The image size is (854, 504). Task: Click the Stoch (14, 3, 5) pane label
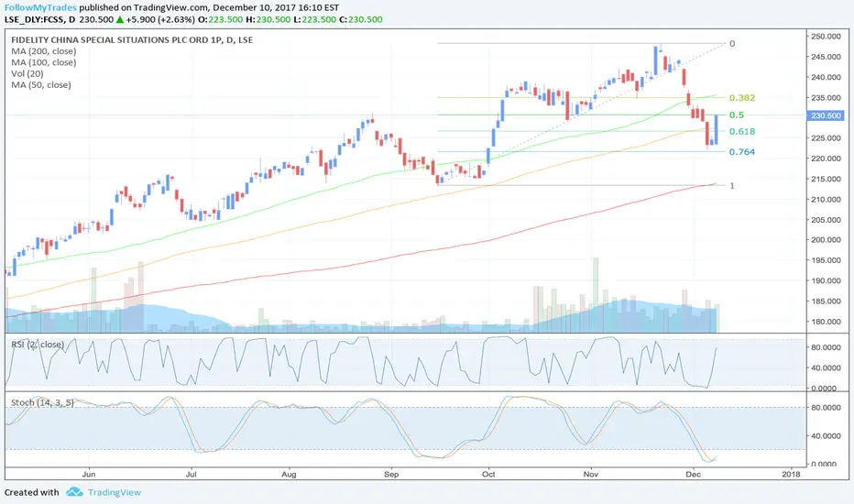[42, 402]
